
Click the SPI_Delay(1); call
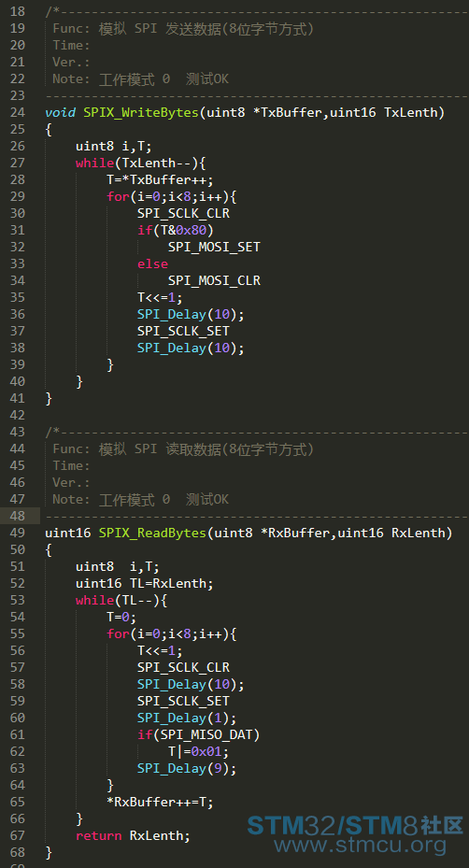[187, 718]
